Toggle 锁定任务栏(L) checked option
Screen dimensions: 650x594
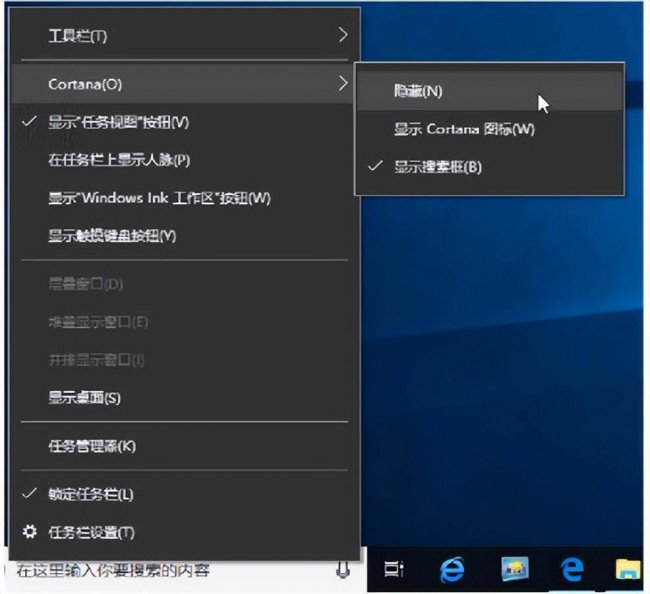[x=185, y=494]
